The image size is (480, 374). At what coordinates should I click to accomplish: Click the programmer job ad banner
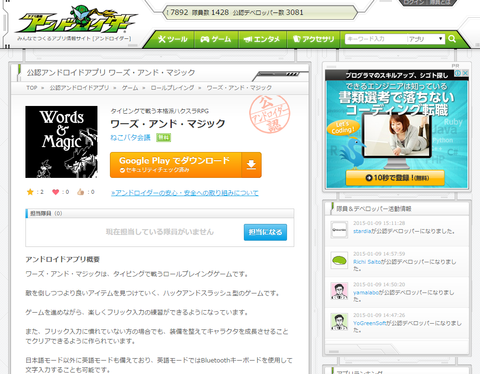pos(397,128)
